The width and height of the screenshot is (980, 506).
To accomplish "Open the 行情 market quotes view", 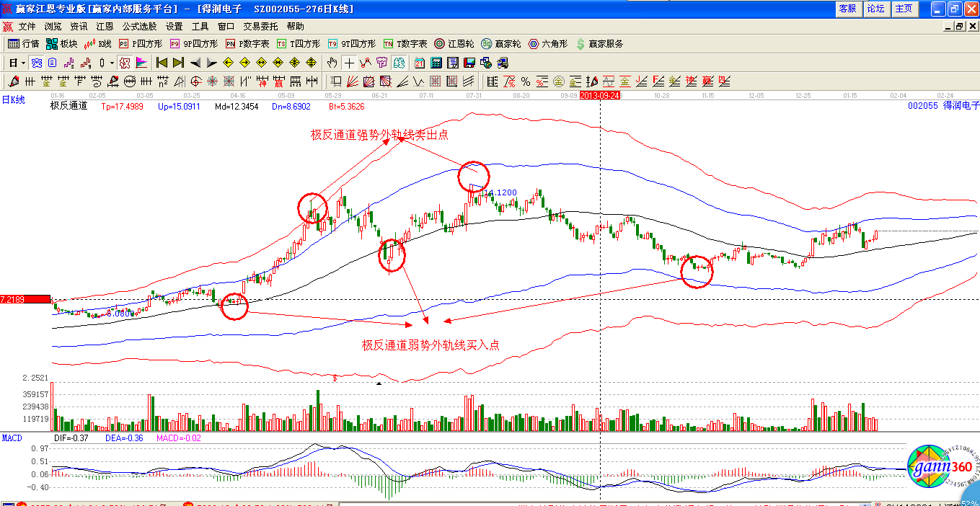I will point(23,44).
